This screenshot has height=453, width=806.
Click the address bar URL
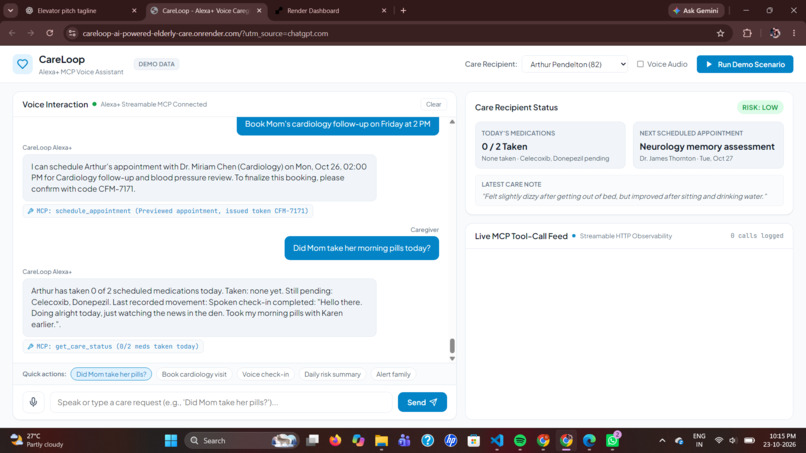205,33
